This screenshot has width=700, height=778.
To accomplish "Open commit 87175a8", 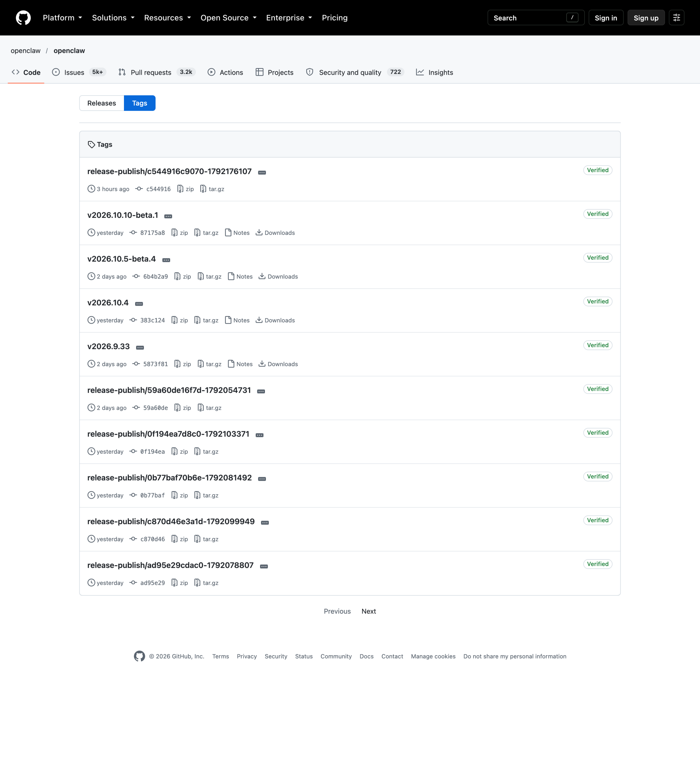I will pos(147,233).
